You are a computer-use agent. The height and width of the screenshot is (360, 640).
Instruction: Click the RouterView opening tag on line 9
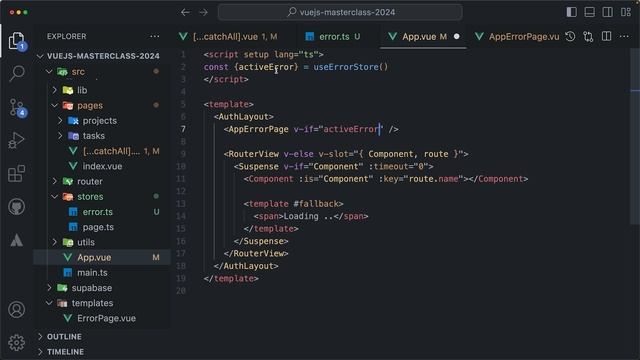click(x=253, y=154)
